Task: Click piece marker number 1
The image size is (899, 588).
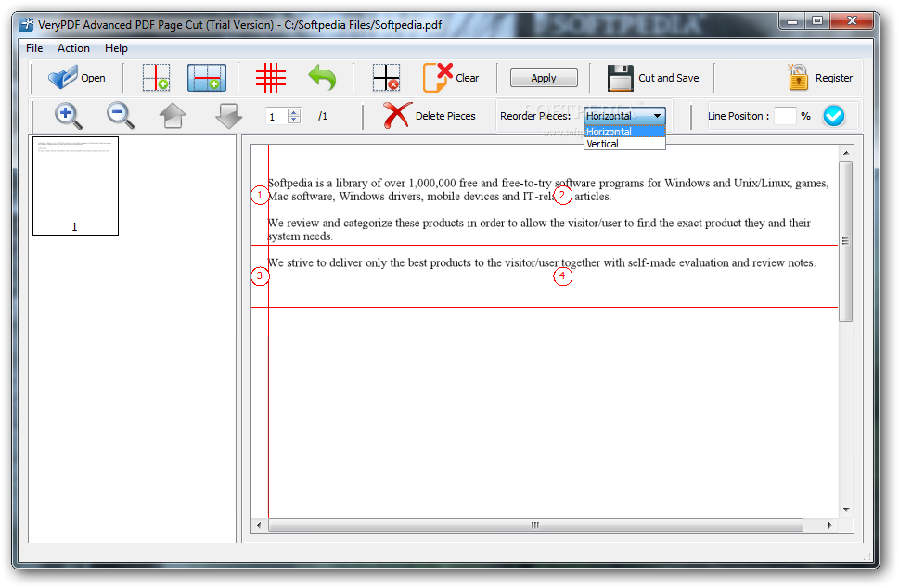Action: 260,196
